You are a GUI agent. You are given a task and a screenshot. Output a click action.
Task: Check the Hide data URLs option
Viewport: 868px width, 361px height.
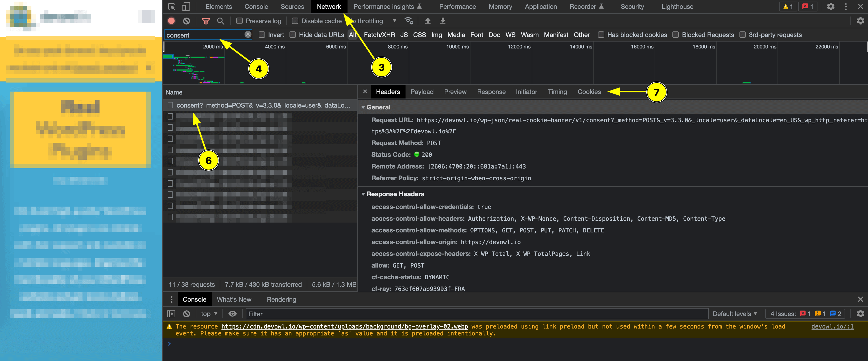coord(293,35)
